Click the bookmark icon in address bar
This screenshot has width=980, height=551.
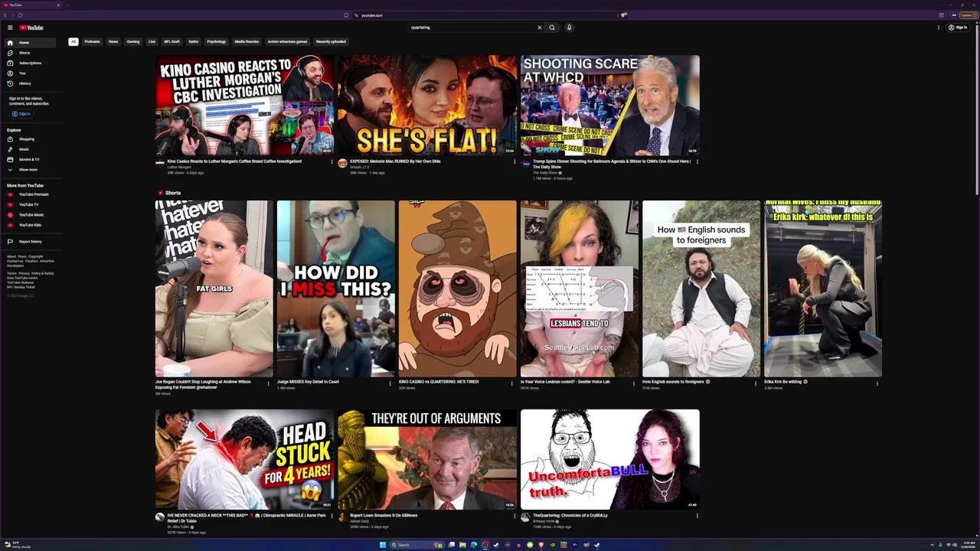pyautogui.click(x=346, y=15)
